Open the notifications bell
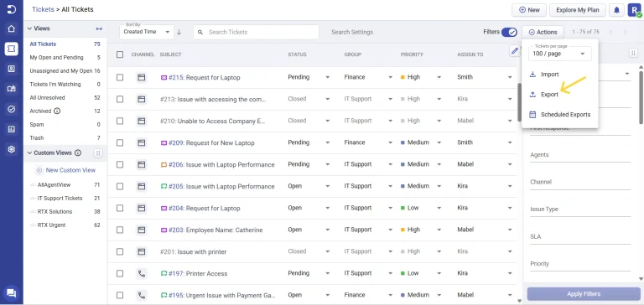 (x=616, y=10)
